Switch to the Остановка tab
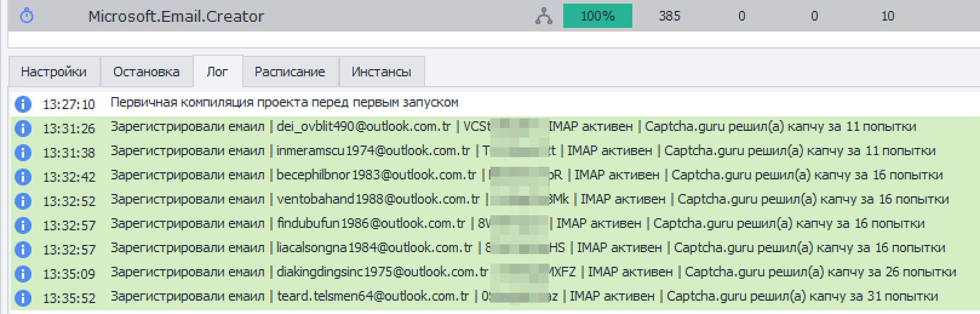The width and height of the screenshot is (980, 314). click(x=146, y=72)
